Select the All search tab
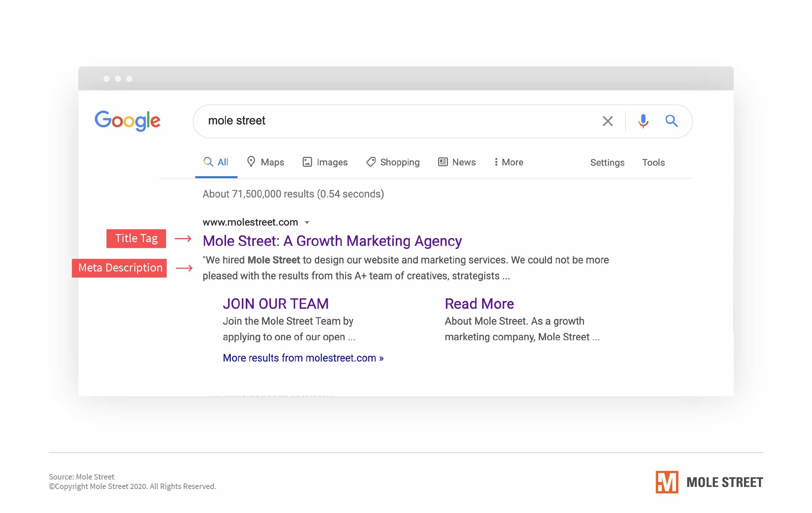Screen dimensions: 812x513 [x=216, y=162]
